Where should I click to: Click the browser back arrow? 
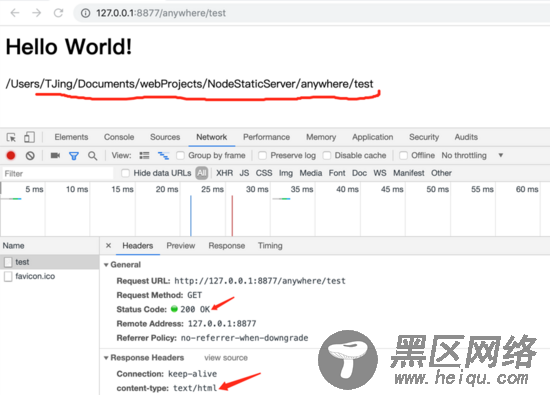[15, 13]
